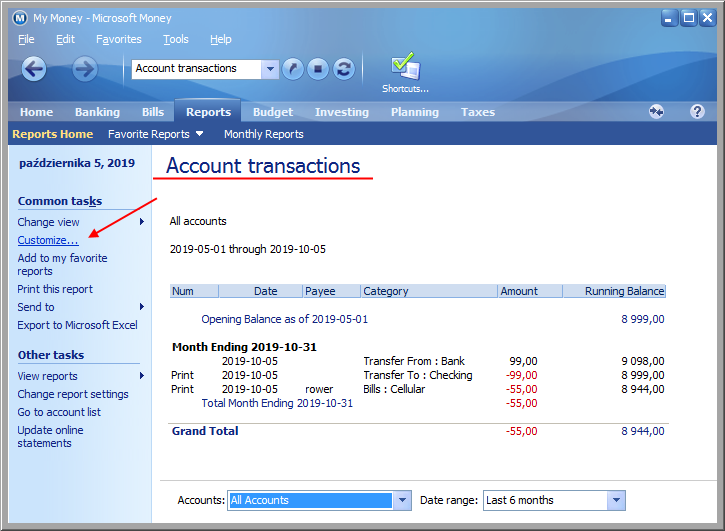This screenshot has width=725, height=531.
Task: Click the Running Balance column header
Action: (614, 291)
